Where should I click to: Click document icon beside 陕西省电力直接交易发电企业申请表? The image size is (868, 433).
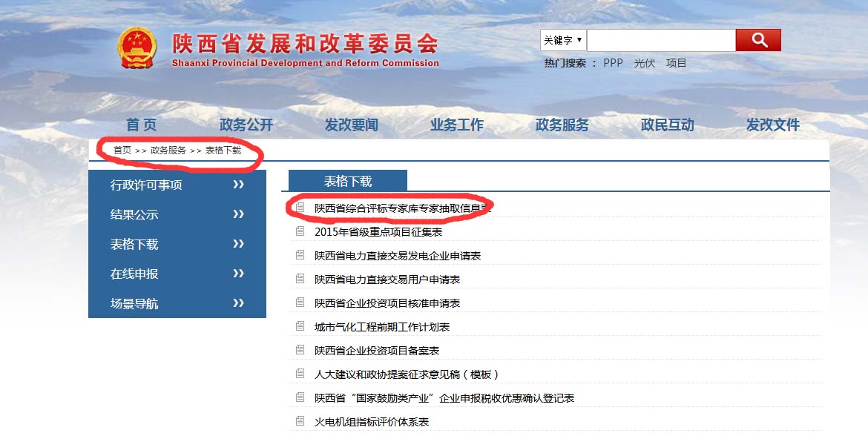pos(300,255)
